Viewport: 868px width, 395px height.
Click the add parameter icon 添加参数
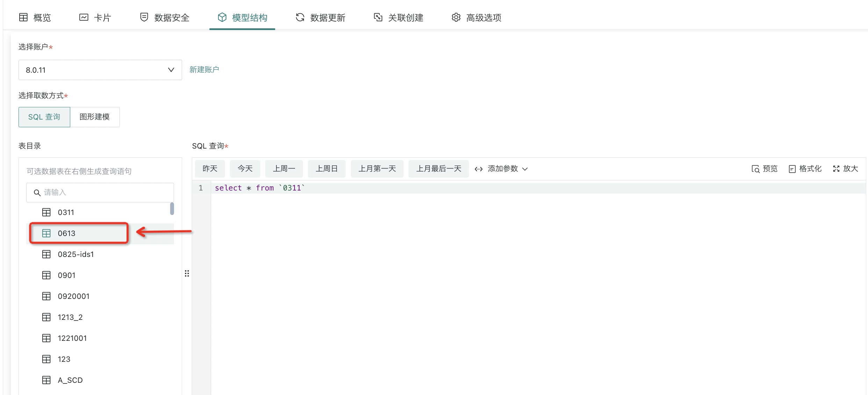tap(479, 169)
